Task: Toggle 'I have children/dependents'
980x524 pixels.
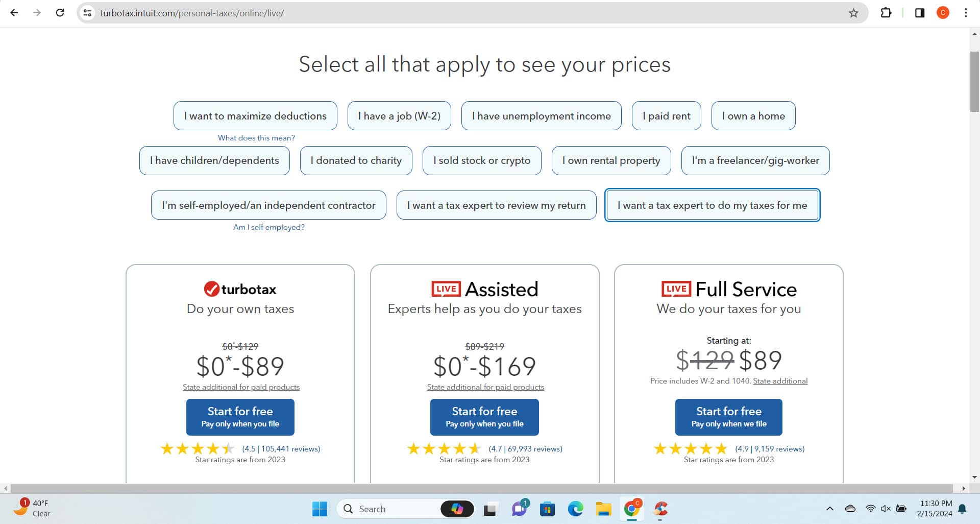Action: [x=214, y=160]
